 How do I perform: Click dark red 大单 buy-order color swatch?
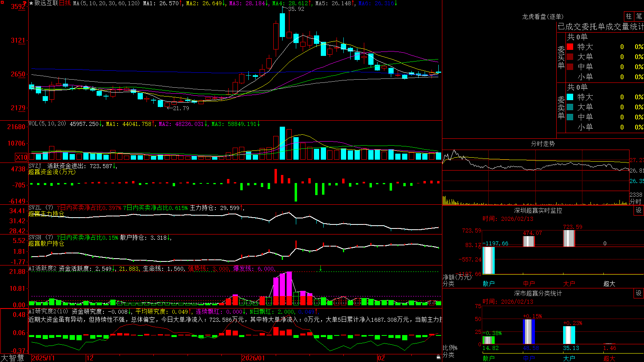570,57
